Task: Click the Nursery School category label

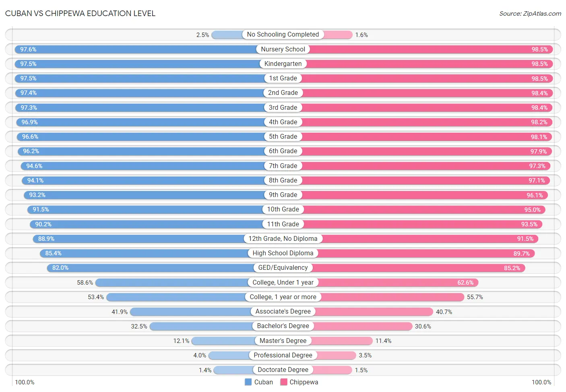Action: tap(283, 49)
